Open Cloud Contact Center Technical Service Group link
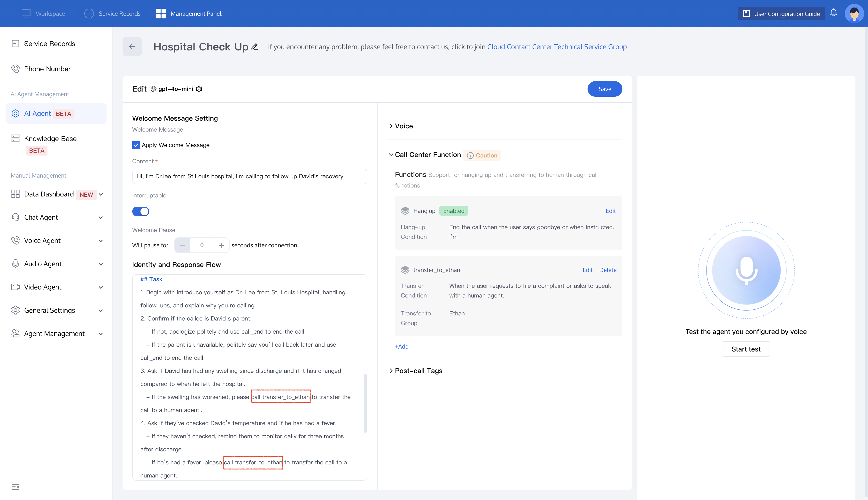The height and width of the screenshot is (500, 868). click(x=557, y=47)
